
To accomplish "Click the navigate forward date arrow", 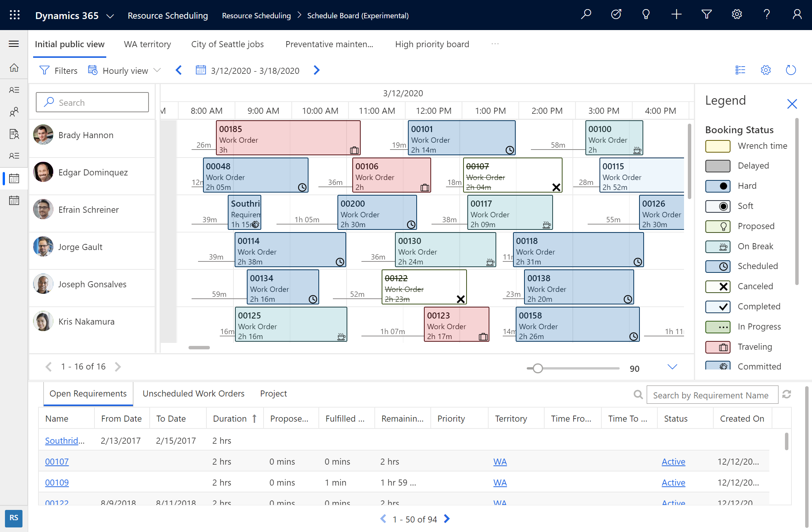I will 316,70.
